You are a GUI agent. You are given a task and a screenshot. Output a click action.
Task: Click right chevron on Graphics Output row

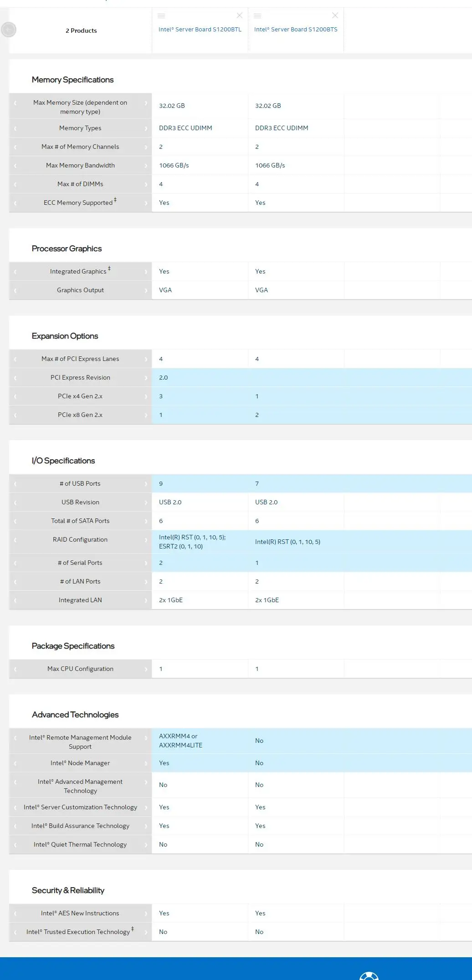(x=146, y=290)
